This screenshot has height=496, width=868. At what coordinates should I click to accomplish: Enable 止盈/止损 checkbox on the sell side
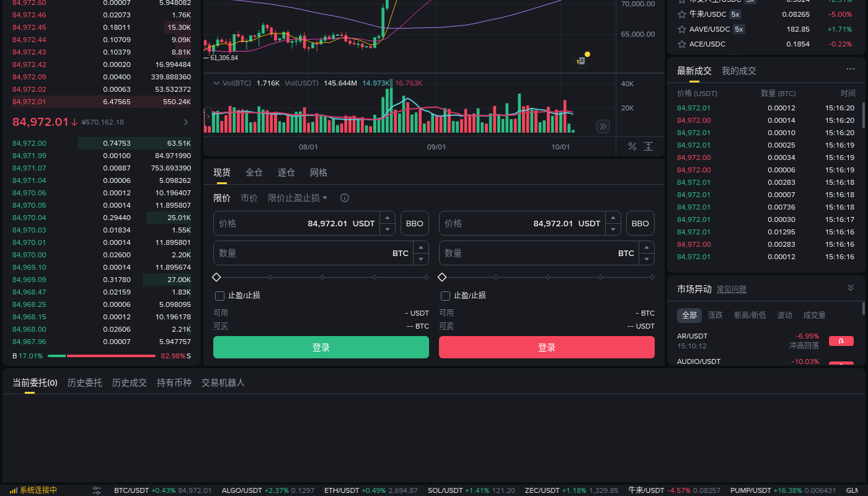pos(445,296)
